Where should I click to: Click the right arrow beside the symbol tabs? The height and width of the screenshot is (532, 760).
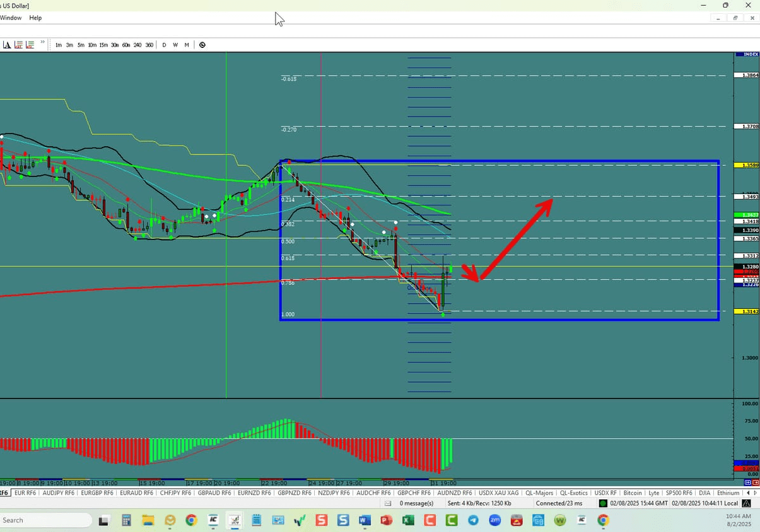pyautogui.click(x=755, y=493)
